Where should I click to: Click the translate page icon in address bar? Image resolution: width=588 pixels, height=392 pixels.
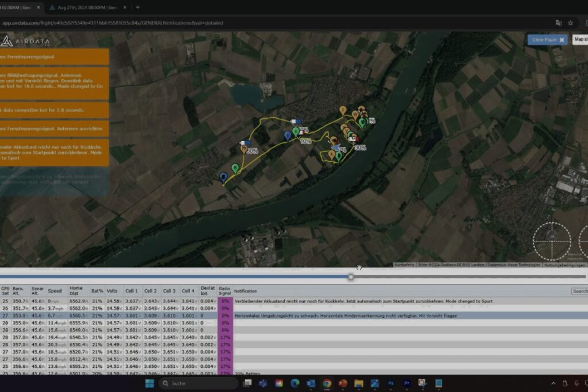point(558,23)
